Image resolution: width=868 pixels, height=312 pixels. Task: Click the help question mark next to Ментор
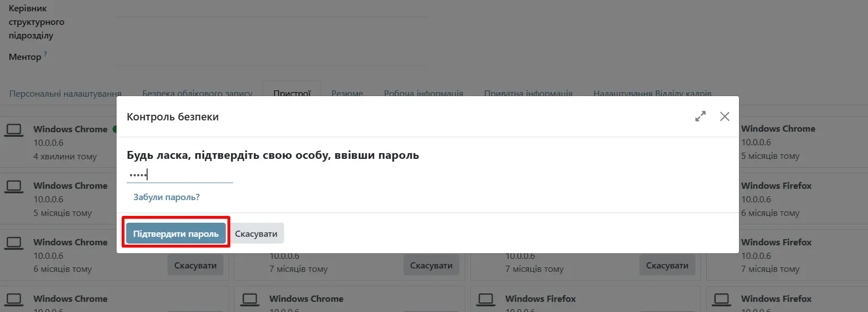[45, 54]
